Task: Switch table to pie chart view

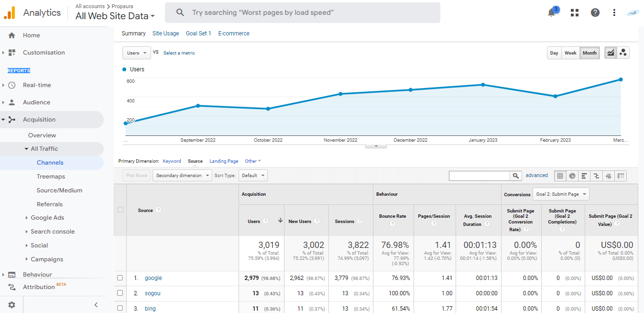Action: [x=572, y=176]
